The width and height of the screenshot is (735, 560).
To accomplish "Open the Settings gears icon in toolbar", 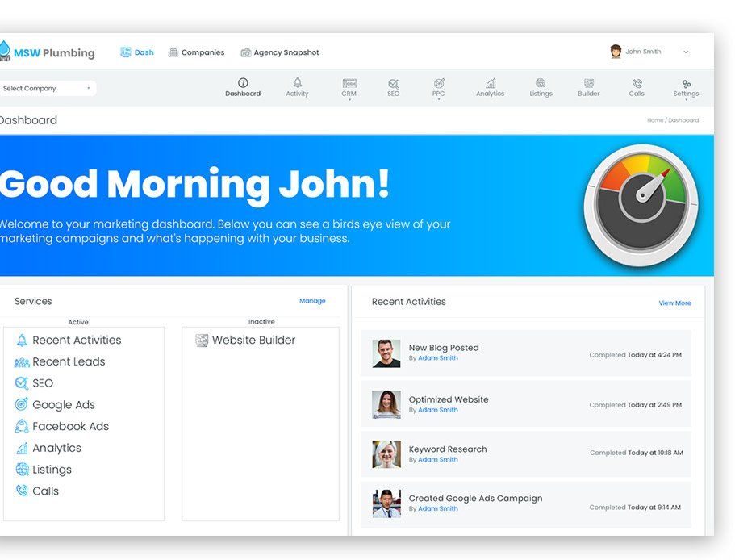I will pos(687,84).
